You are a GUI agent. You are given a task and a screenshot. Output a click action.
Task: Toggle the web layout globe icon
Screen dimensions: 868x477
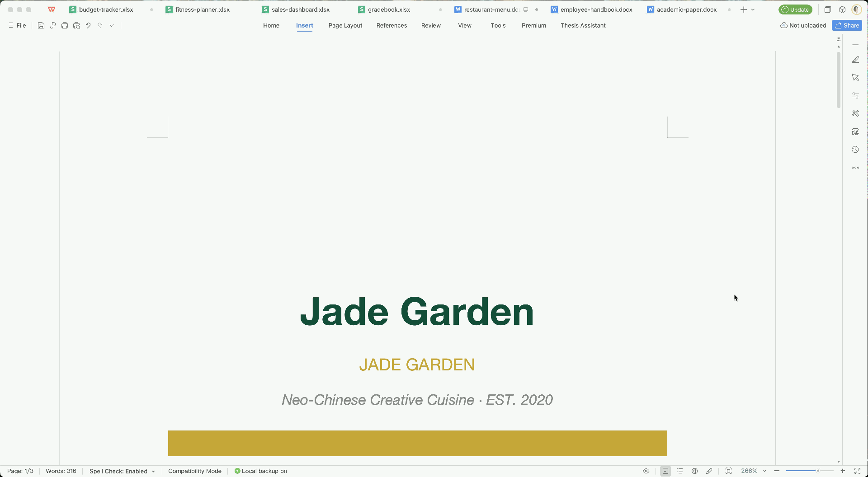(x=695, y=471)
